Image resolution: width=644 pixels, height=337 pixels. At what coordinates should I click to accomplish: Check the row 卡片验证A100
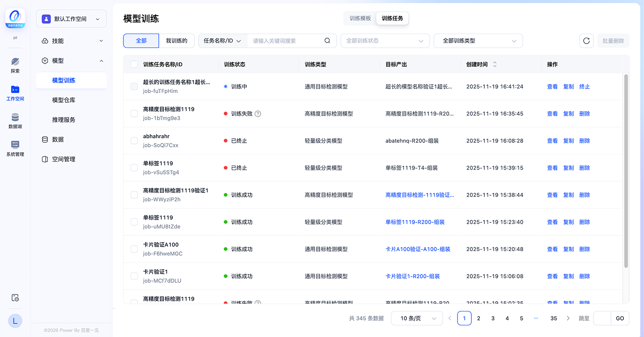[134, 249]
